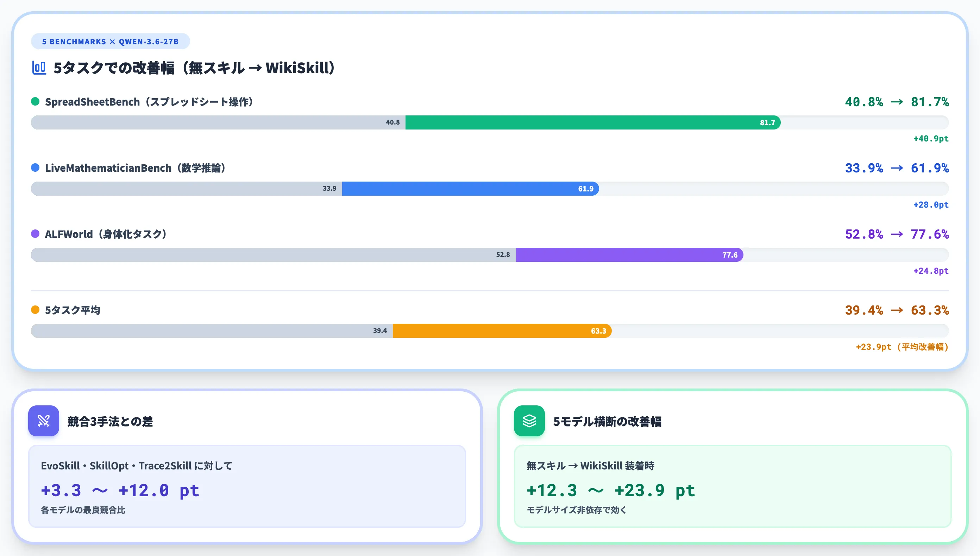Click the 61.9 value inside the blue bar
Image resolution: width=980 pixels, height=556 pixels.
tap(585, 189)
